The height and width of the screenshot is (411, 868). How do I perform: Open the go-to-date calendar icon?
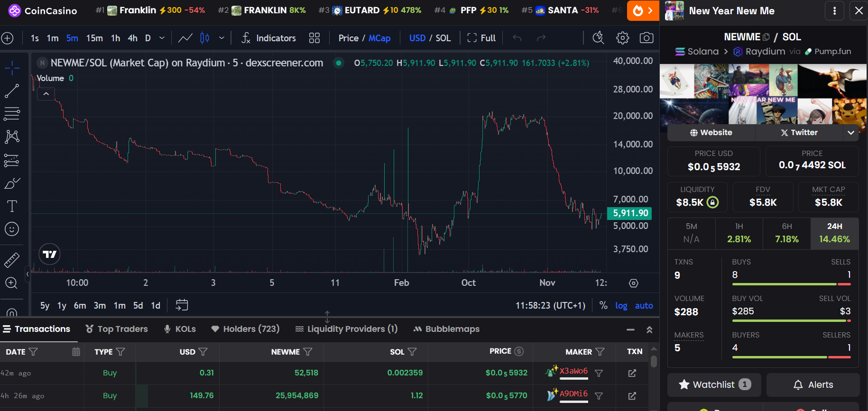pos(182,305)
